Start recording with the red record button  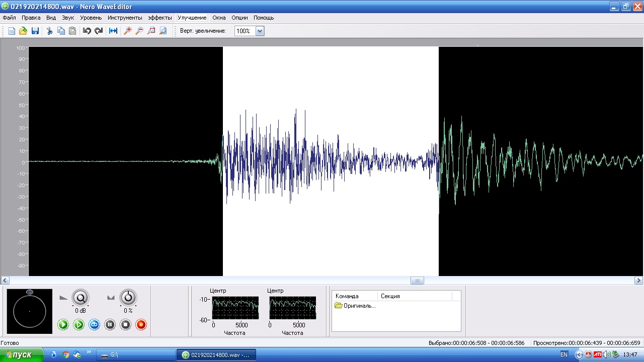141,325
